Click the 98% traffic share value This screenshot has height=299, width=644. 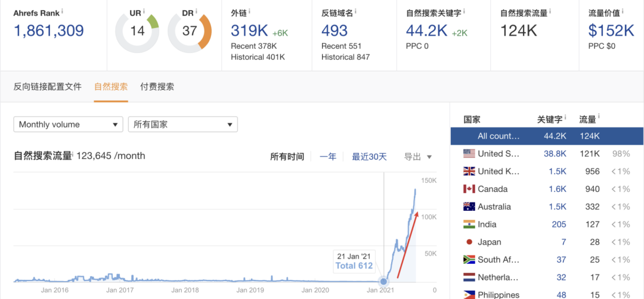[621, 154]
